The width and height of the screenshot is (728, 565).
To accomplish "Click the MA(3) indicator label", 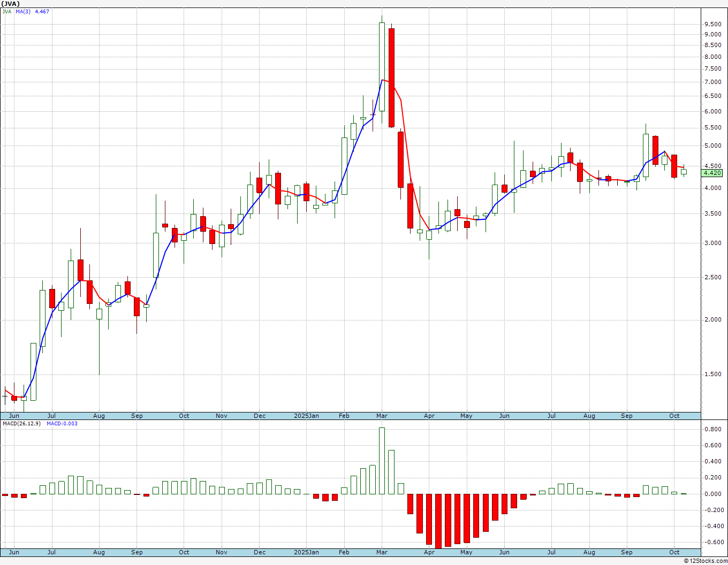I will tap(23, 11).
